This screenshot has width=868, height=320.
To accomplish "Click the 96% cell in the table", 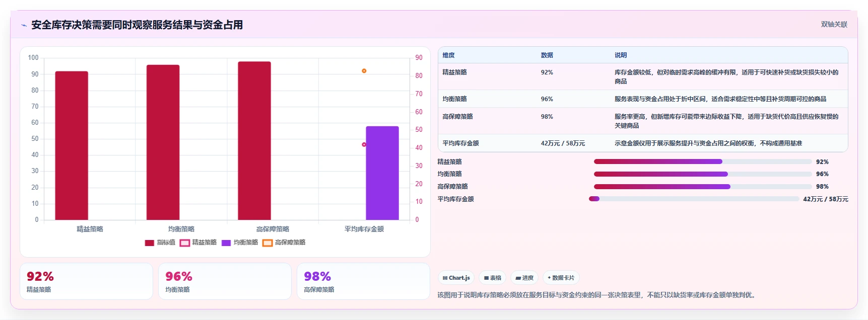I will [547, 99].
